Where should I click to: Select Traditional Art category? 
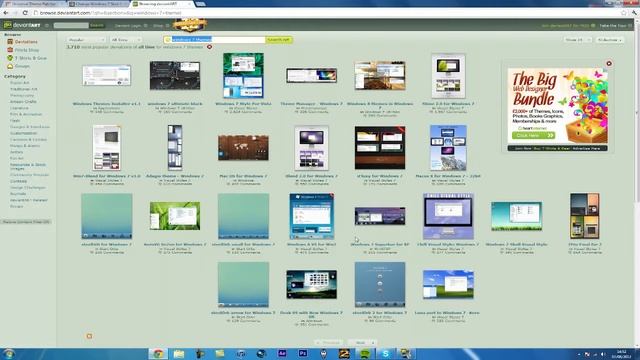[x=24, y=89]
